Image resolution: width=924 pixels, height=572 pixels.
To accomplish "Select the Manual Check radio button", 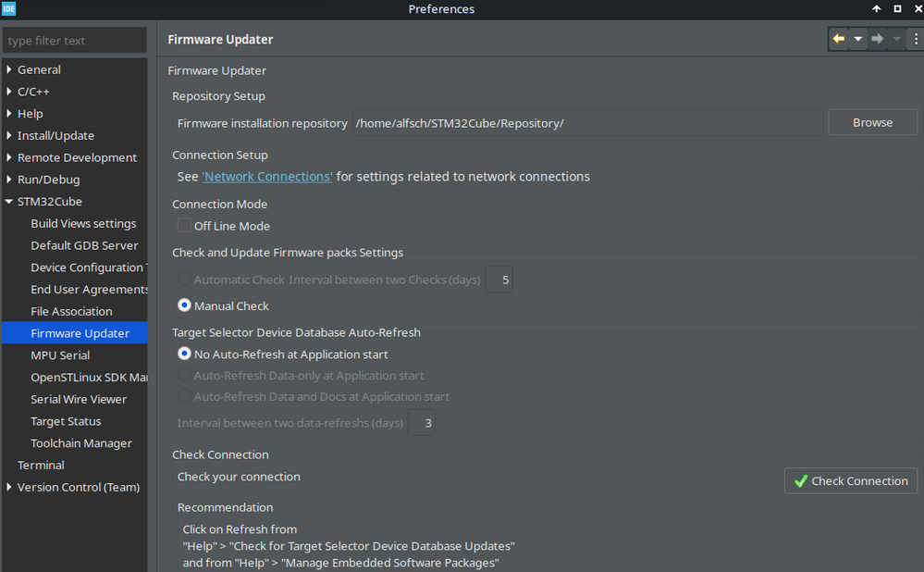I will click(184, 305).
